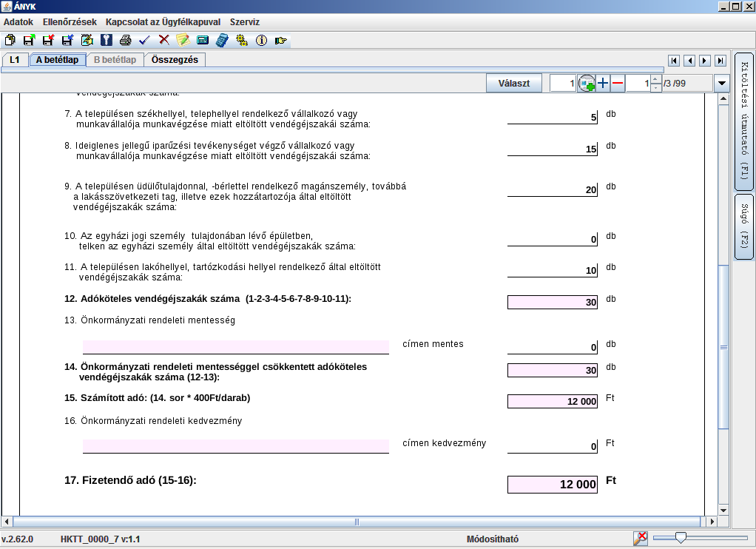Click the notepad with pen icon

(x=87, y=40)
